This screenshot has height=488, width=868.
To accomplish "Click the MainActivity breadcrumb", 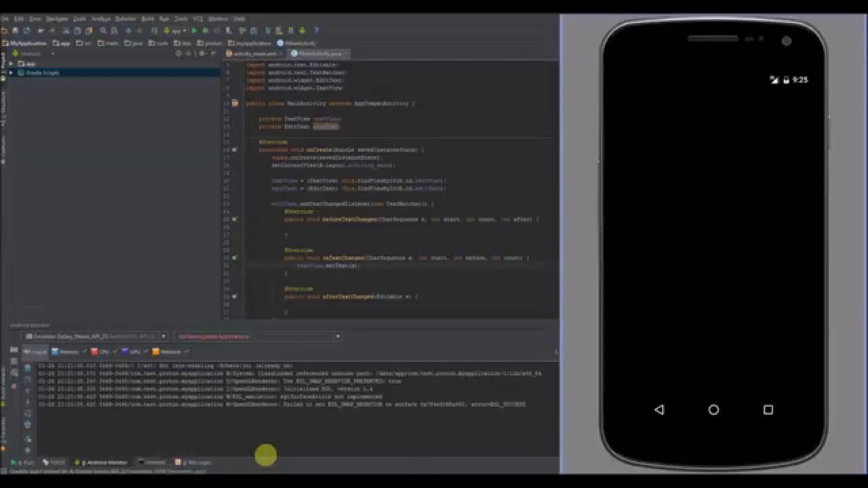I will pyautogui.click(x=296, y=43).
